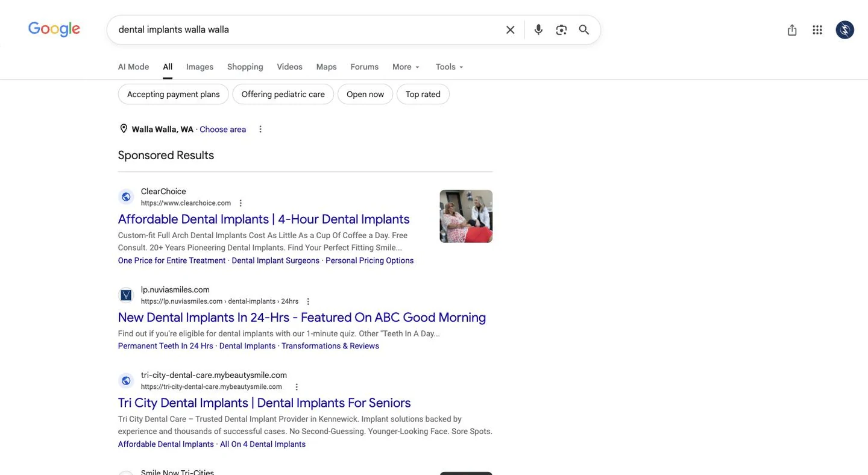
Task: Open the Google account profile avatar
Action: tap(844, 30)
